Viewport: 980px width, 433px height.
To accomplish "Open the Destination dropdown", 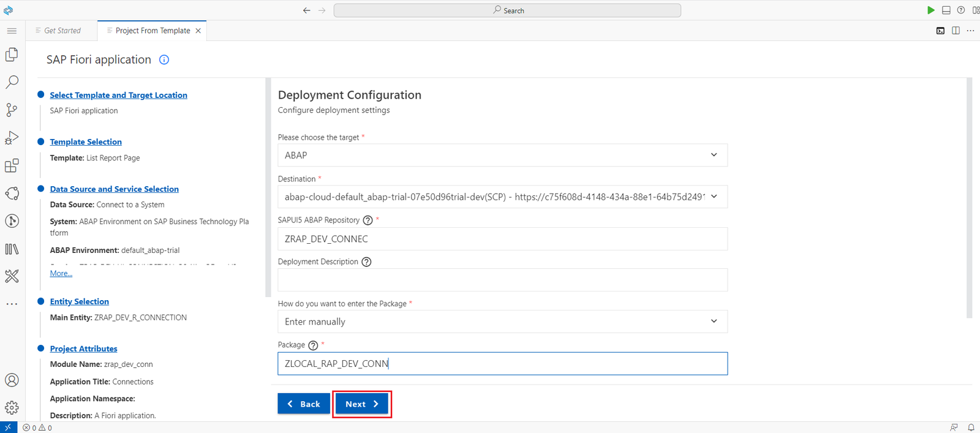I will (502, 197).
